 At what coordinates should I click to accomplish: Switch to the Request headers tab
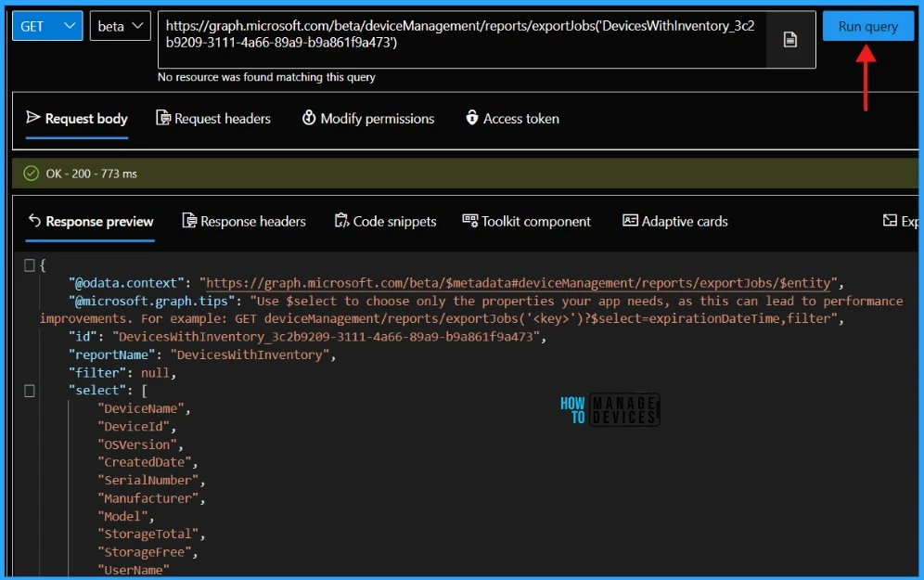213,119
